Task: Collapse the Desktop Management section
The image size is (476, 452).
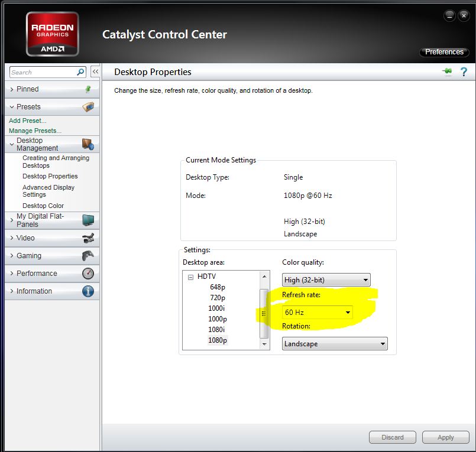Action: tap(12, 144)
